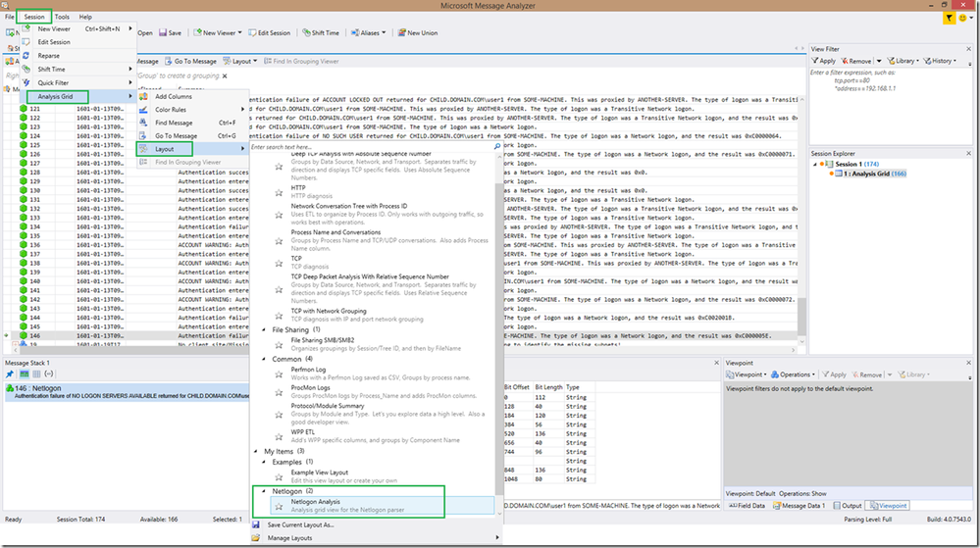Close the Session Explorer panel

point(969,153)
